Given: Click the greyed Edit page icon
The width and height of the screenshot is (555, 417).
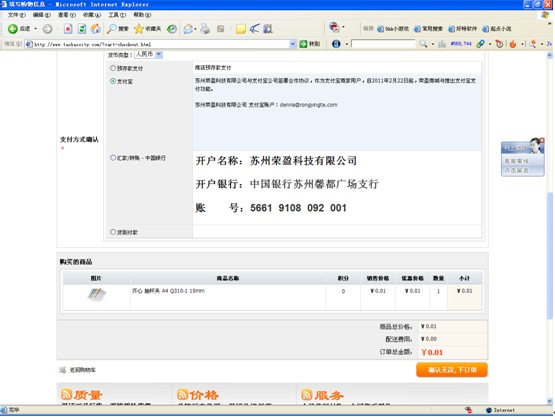Looking at the screenshot, I should pos(221,29).
